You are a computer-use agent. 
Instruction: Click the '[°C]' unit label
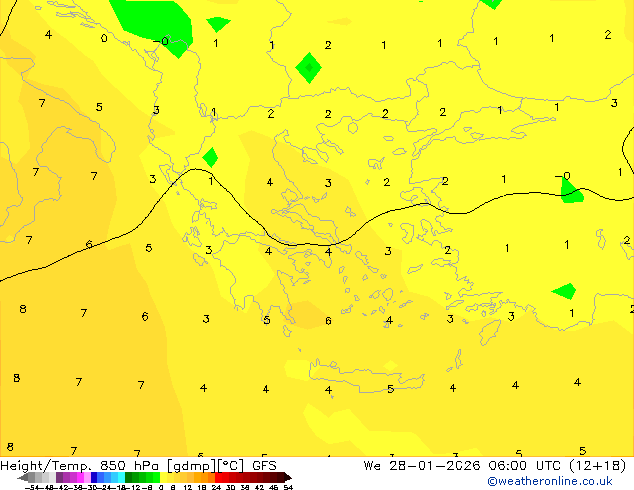point(231,466)
